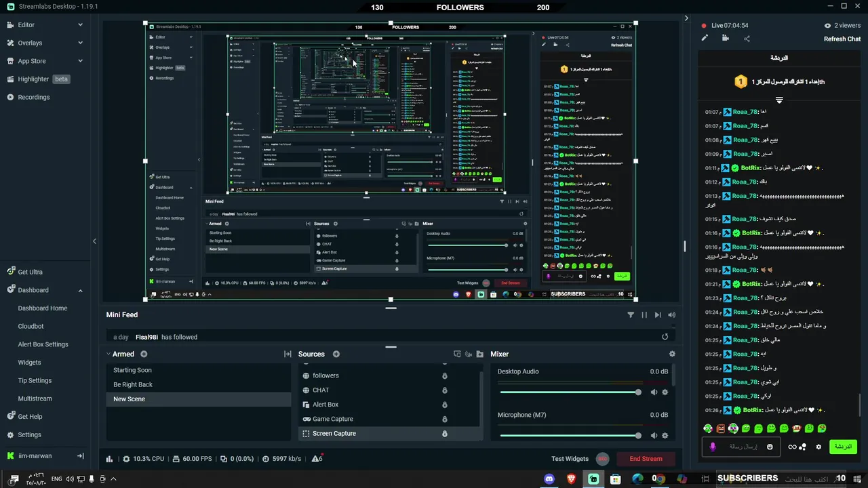Viewport: 868px width, 488px height.
Task: Open Mixer advanced audio settings gear
Action: pos(672,354)
